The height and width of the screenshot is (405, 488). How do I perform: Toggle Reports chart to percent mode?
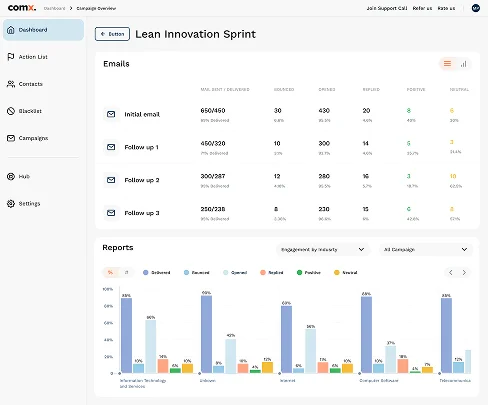pos(110,272)
